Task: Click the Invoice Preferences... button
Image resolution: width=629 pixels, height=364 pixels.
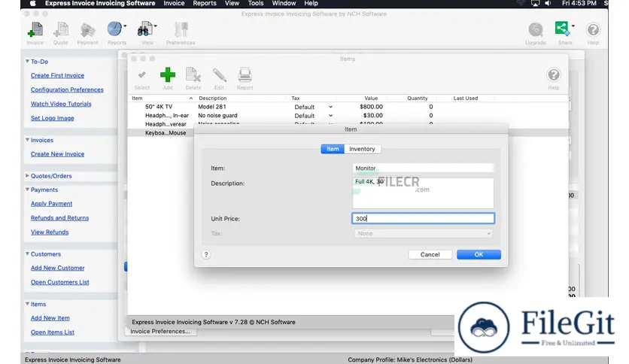Action: coord(160,332)
